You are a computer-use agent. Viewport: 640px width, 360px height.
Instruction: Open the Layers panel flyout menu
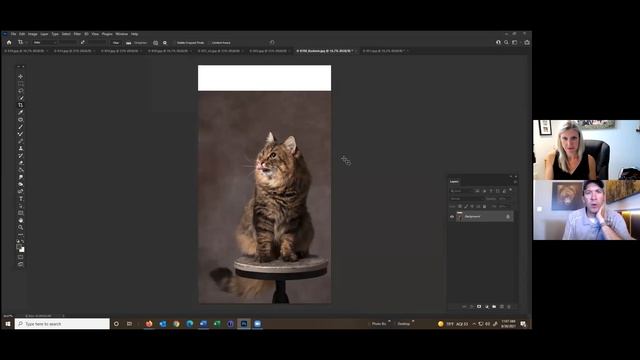(x=516, y=182)
